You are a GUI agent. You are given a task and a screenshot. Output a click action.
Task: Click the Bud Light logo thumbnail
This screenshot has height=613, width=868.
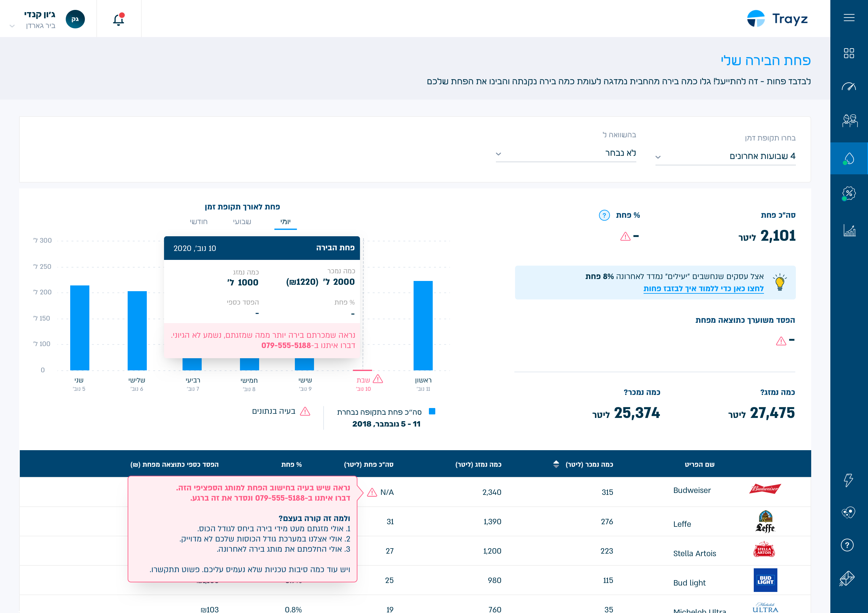click(x=765, y=580)
